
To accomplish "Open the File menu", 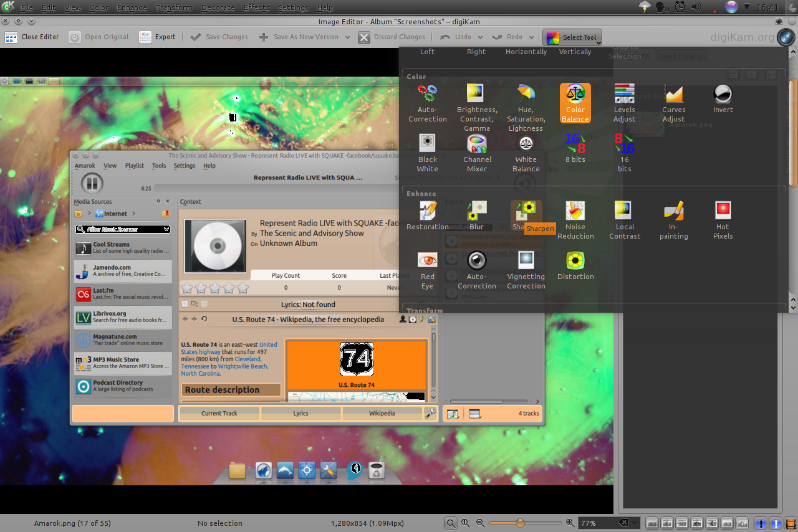I will click(x=27, y=7).
